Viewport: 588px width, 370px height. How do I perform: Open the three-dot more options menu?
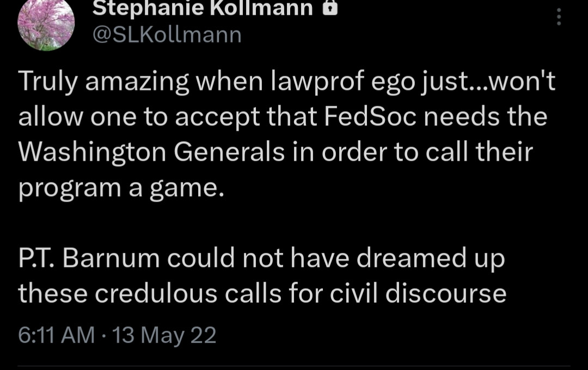coord(558,17)
